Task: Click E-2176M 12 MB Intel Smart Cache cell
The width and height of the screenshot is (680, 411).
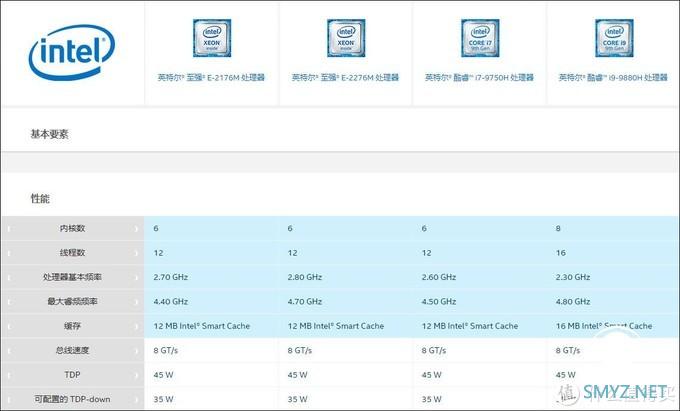Action: (202, 326)
